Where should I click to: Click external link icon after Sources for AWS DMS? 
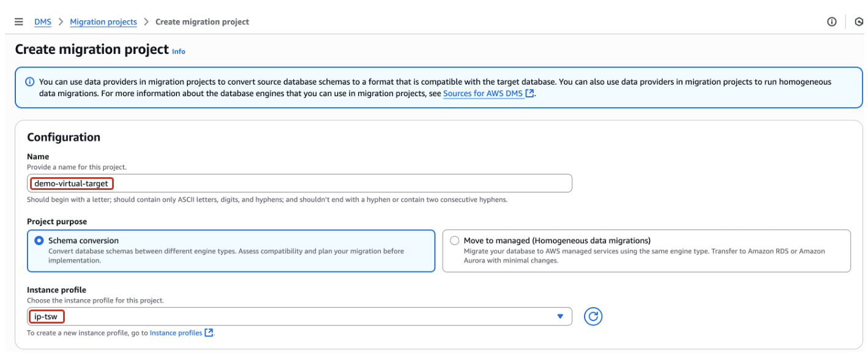pos(530,94)
